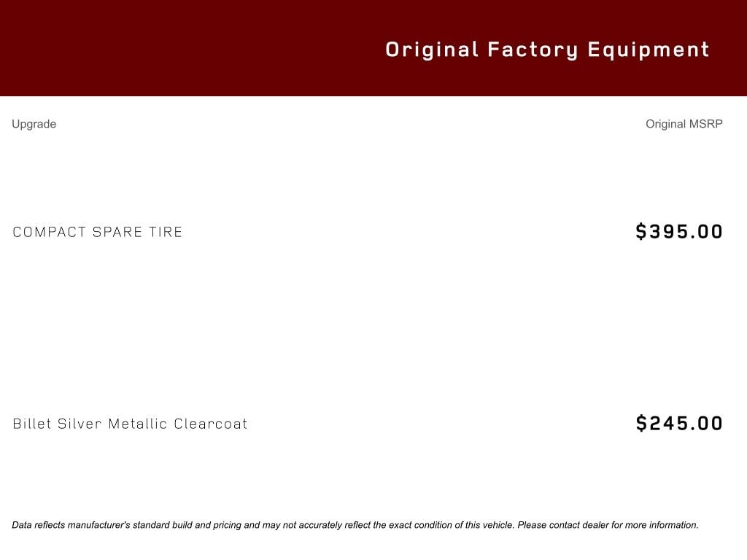The height and width of the screenshot is (560, 747).
Task: Click the word 'Metallic' in the paint row
Action: 138,424
